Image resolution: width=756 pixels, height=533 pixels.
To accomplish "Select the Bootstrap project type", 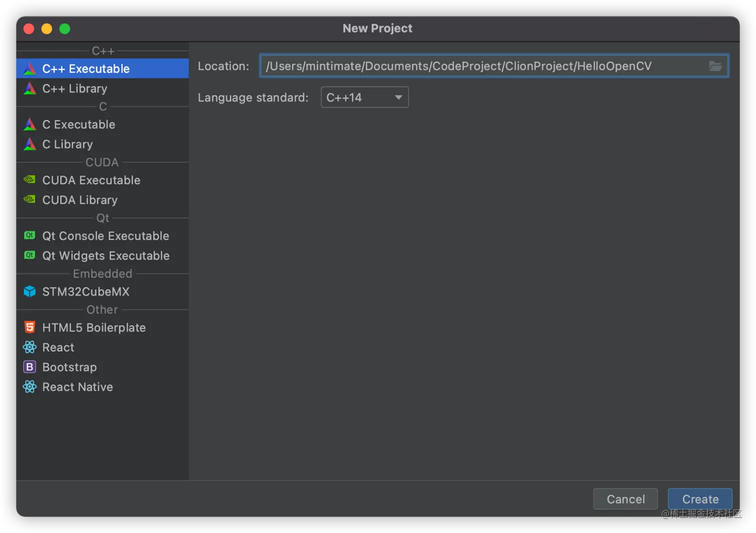I will 69,367.
